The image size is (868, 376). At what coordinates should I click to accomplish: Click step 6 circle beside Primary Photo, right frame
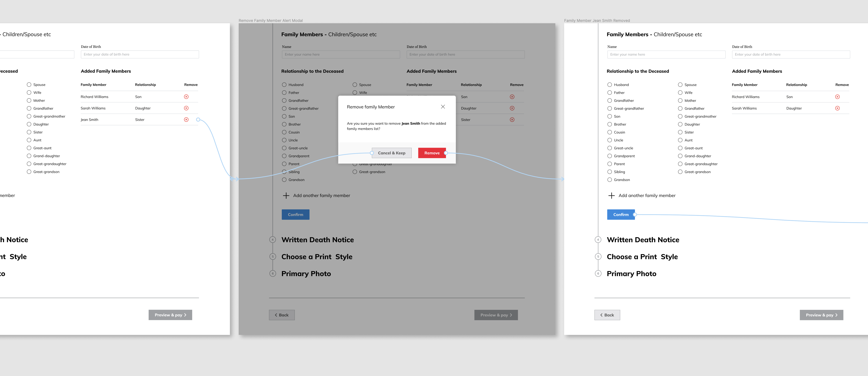pyautogui.click(x=598, y=274)
